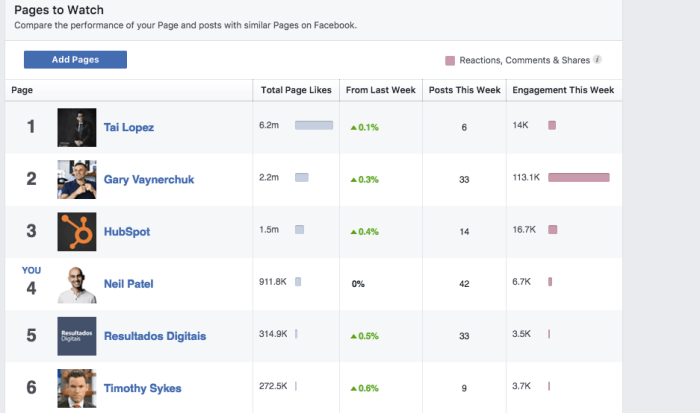The width and height of the screenshot is (700, 413).
Task: Click the 6.2m total likes value
Action: point(269,125)
